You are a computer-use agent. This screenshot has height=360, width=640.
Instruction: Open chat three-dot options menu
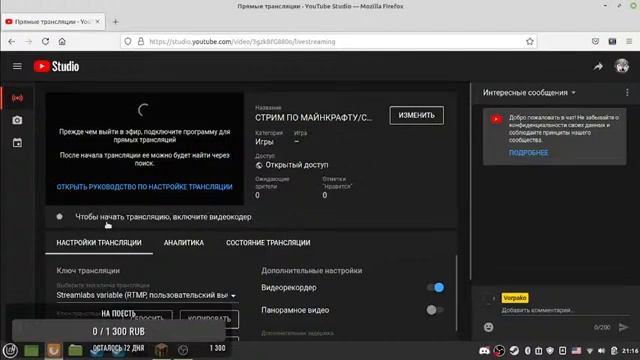pyautogui.click(x=627, y=93)
